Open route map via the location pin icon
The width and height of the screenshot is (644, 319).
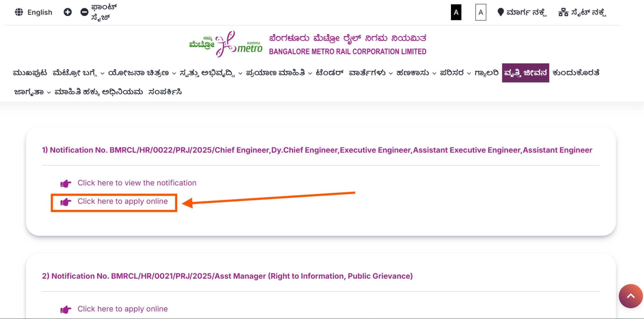click(501, 12)
